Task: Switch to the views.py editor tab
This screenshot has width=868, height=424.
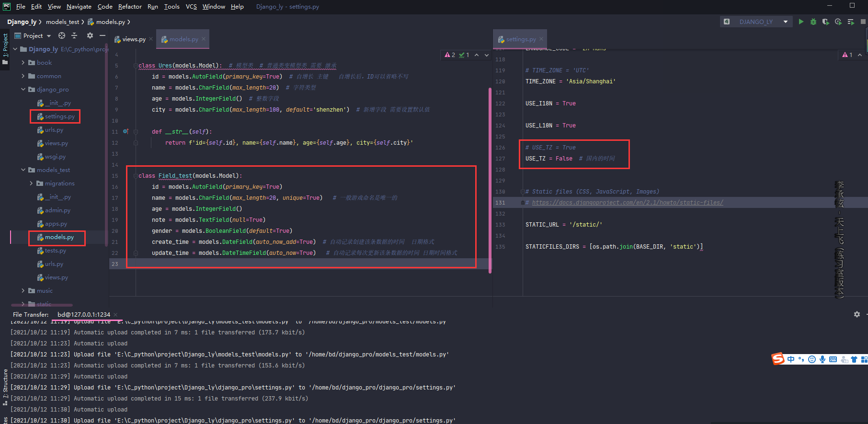Action: click(134, 39)
